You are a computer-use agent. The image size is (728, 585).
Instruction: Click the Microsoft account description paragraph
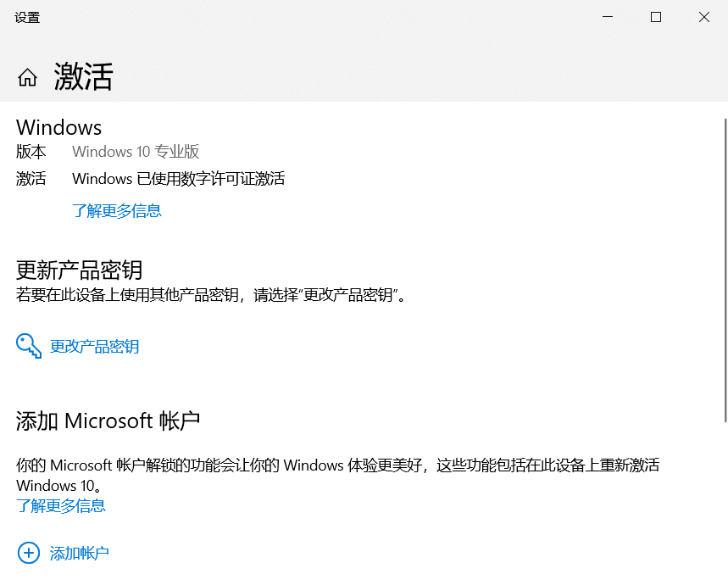click(x=337, y=465)
